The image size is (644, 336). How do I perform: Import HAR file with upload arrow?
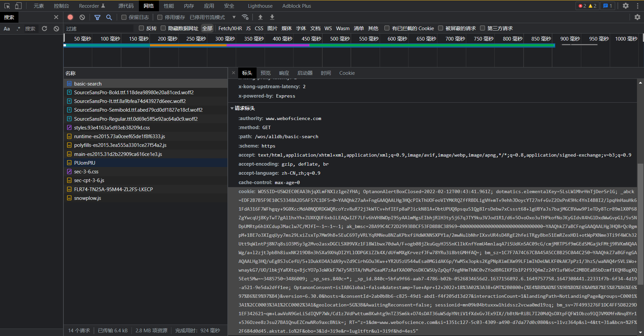[x=260, y=17]
